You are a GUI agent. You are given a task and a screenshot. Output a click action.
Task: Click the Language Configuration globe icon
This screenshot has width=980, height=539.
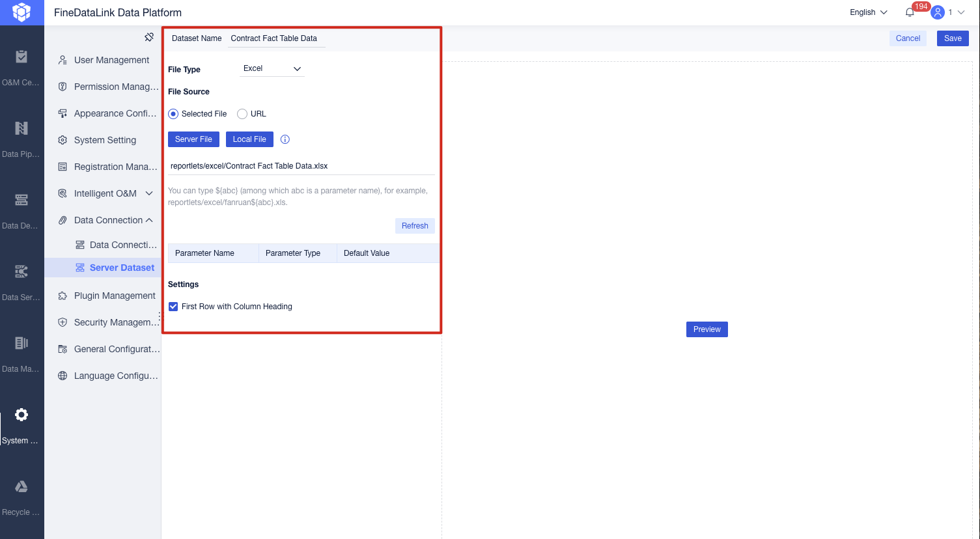(x=63, y=376)
